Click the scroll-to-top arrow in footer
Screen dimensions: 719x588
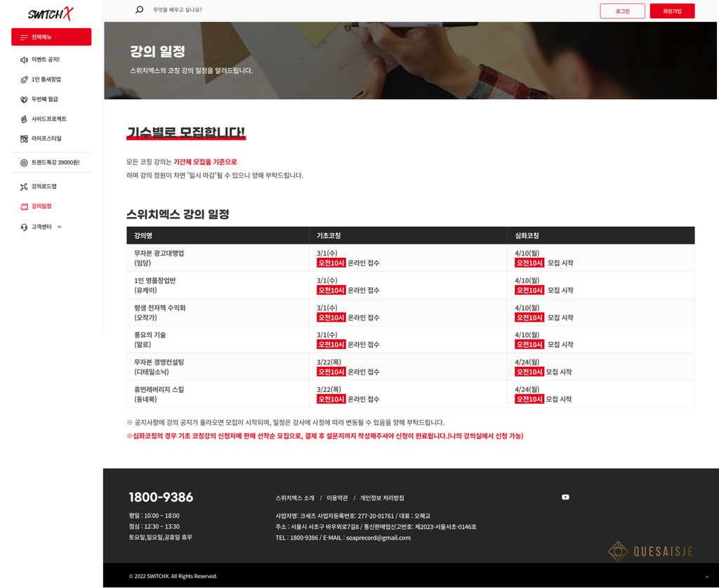706,576
